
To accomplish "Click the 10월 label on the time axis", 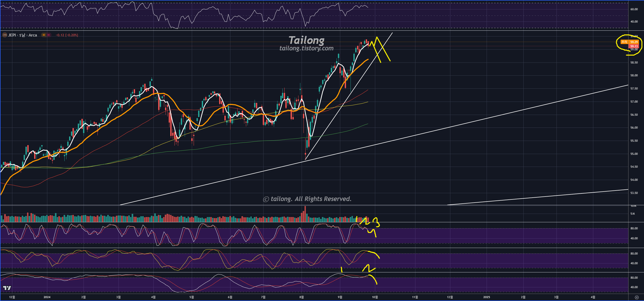I will pos(375,297).
